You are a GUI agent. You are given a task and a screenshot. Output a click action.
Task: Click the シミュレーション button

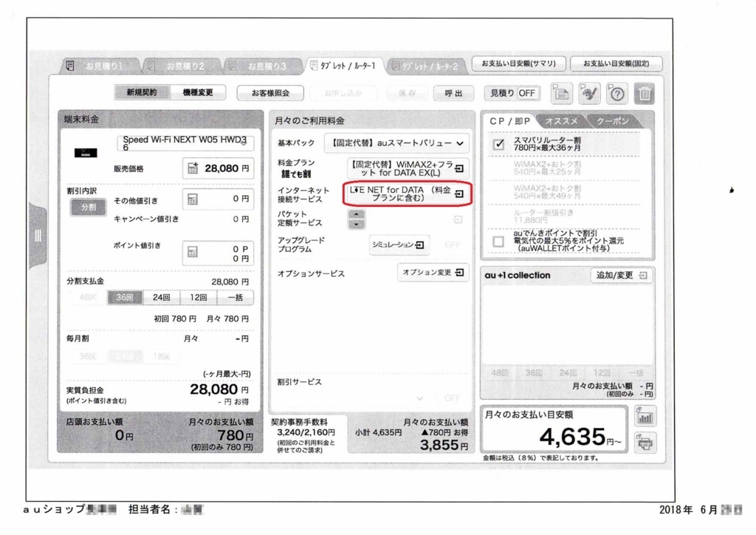pos(398,245)
